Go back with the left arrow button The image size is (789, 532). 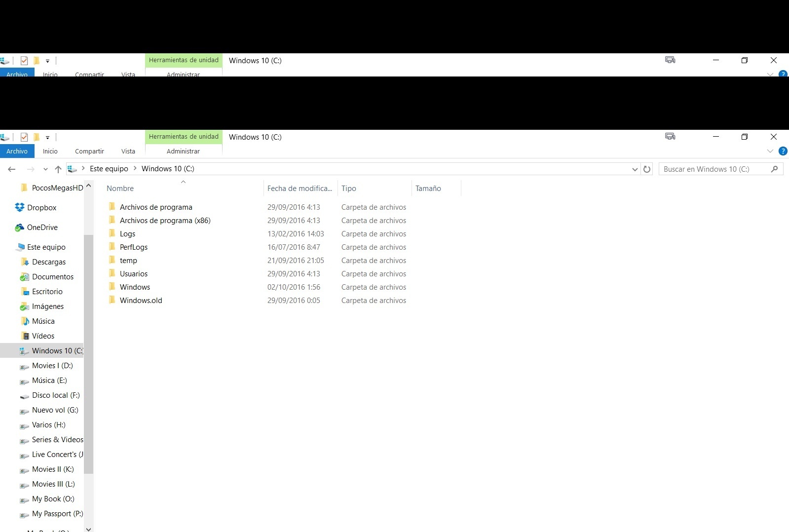pyautogui.click(x=12, y=169)
